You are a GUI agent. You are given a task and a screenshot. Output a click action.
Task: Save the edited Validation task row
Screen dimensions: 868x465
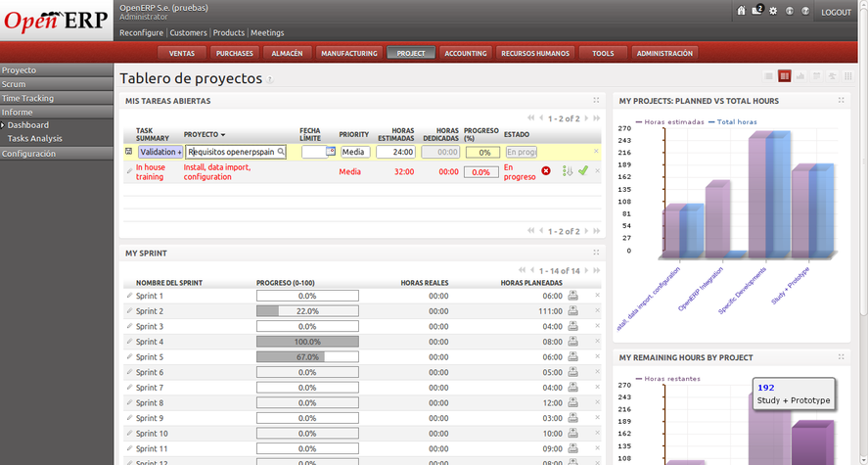point(128,151)
